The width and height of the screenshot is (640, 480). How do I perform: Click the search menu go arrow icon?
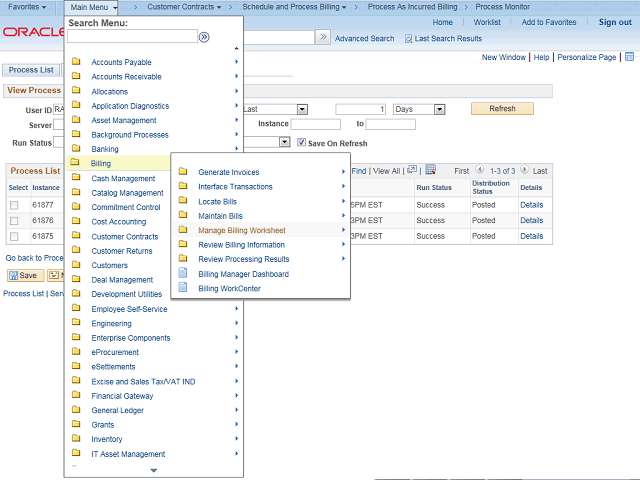[x=204, y=37]
